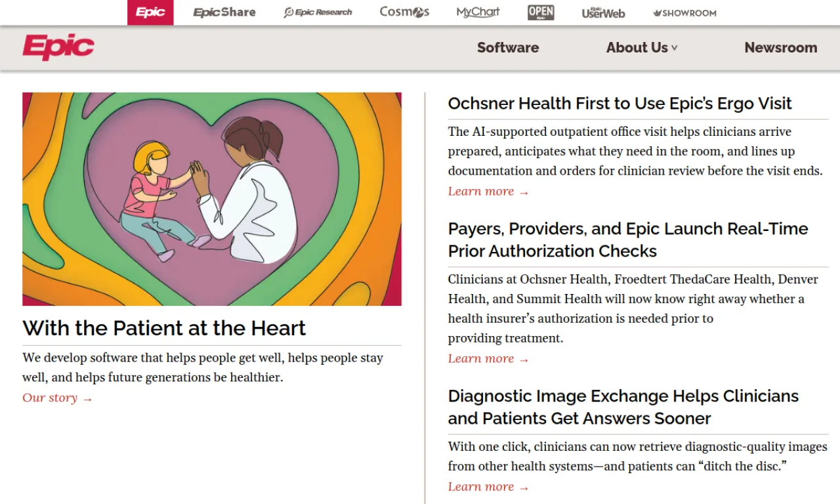Open the Real-Time Prior Authorization Checks headline

click(x=628, y=240)
